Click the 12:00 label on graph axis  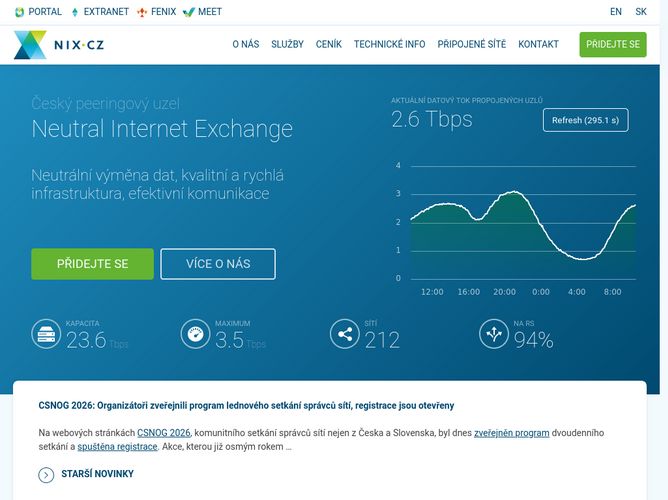[432, 292]
